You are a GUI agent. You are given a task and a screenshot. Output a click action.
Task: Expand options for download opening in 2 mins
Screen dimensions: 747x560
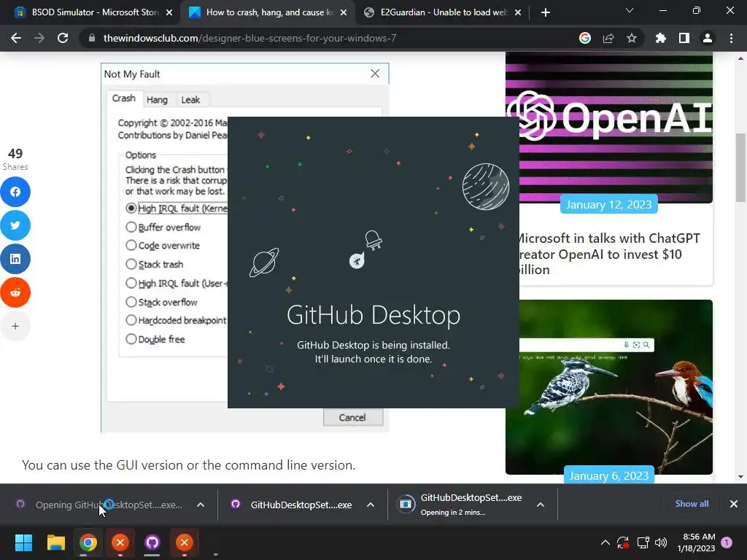pos(541,505)
